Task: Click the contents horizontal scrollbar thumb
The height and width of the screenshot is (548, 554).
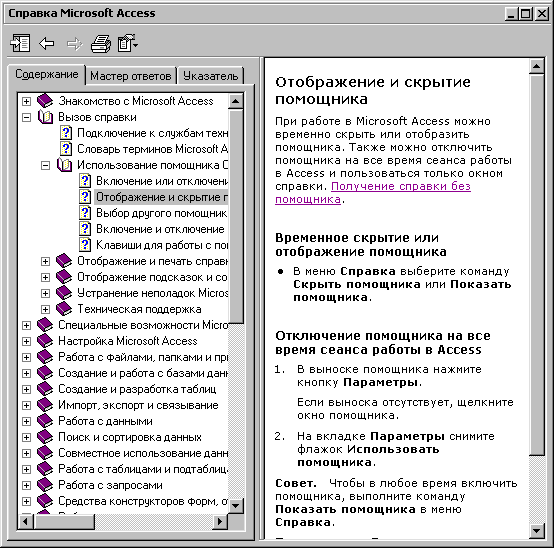Action: (x=64, y=521)
